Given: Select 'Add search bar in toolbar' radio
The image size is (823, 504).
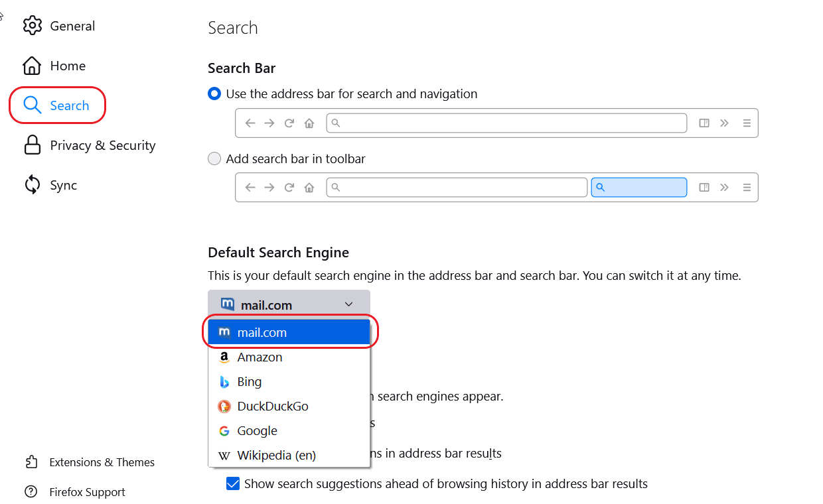Looking at the screenshot, I should (x=214, y=159).
